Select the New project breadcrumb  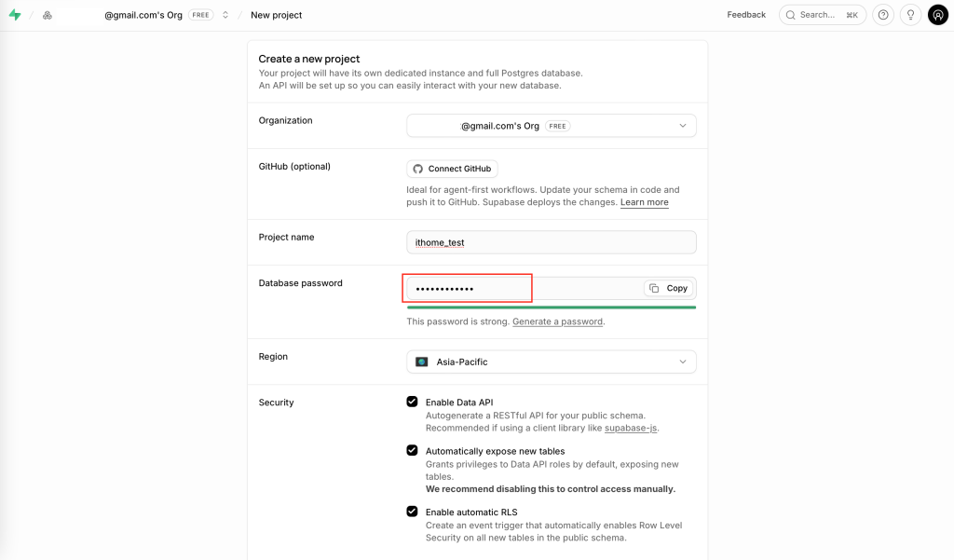pos(276,15)
